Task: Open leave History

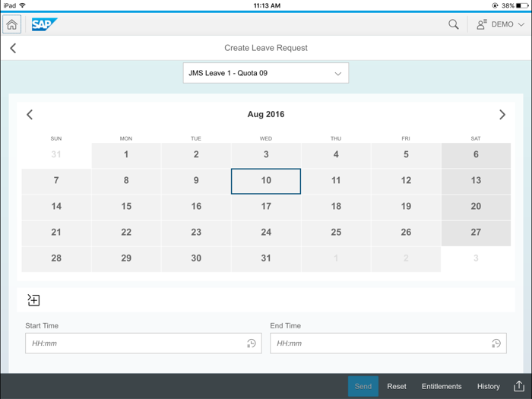Action: tap(488, 386)
